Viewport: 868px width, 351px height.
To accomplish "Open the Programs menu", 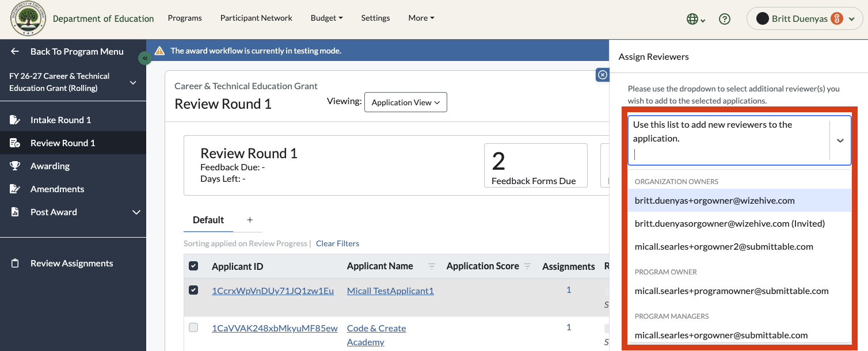I will 185,18.
